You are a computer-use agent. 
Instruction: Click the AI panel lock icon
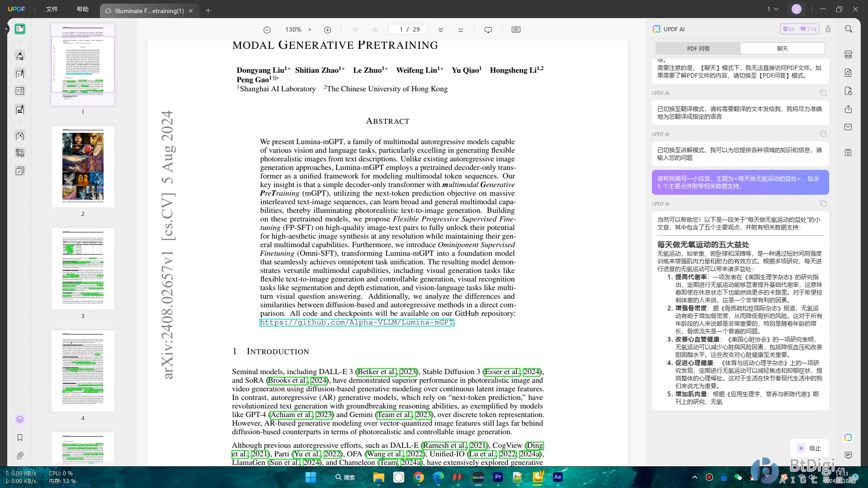pyautogui.click(x=828, y=29)
